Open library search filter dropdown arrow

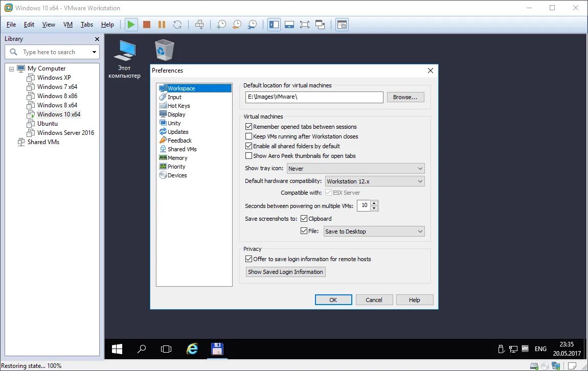click(x=94, y=52)
